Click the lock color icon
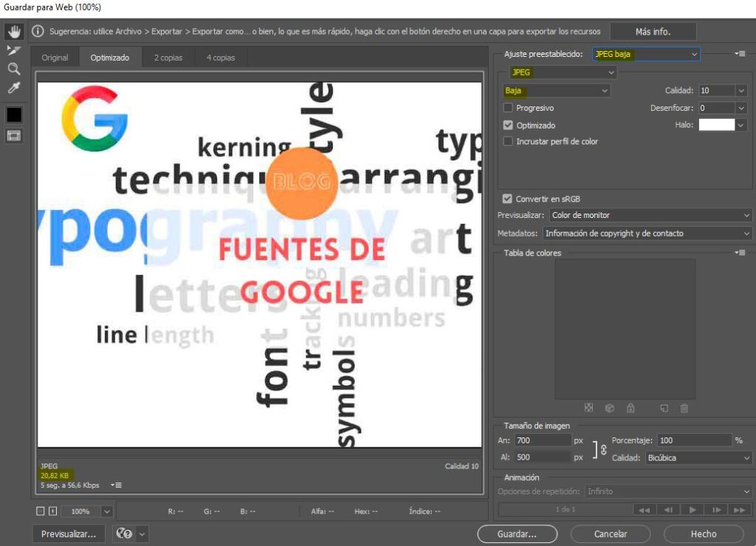 click(x=630, y=408)
